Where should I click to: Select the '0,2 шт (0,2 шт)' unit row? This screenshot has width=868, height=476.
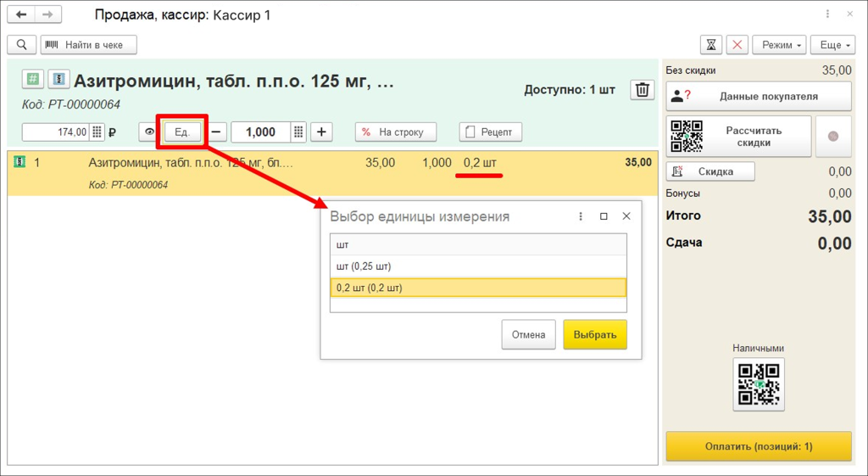477,288
